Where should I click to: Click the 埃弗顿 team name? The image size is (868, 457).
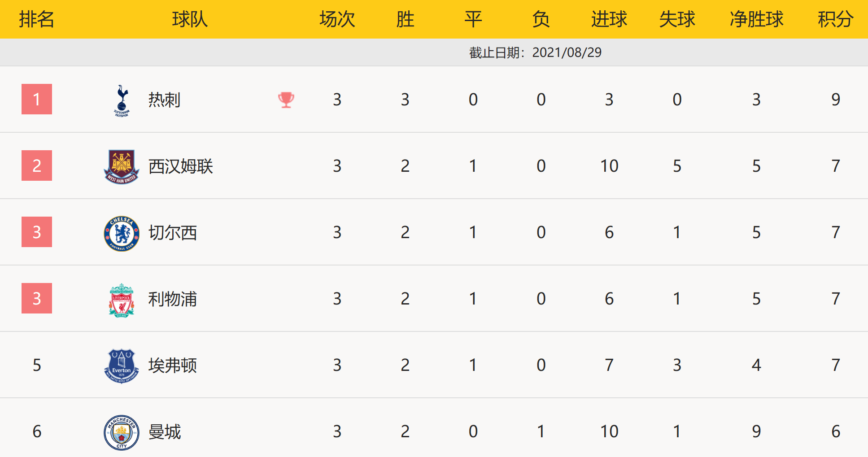pyautogui.click(x=173, y=366)
